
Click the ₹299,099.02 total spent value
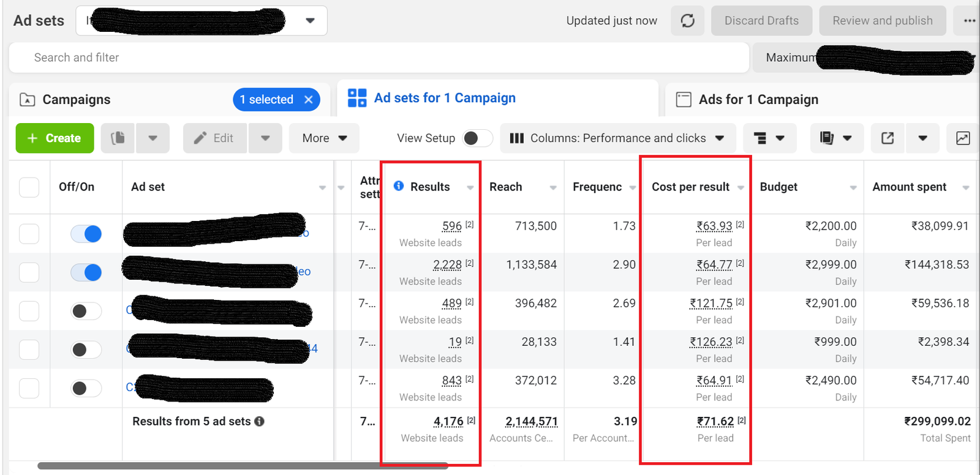pos(938,421)
